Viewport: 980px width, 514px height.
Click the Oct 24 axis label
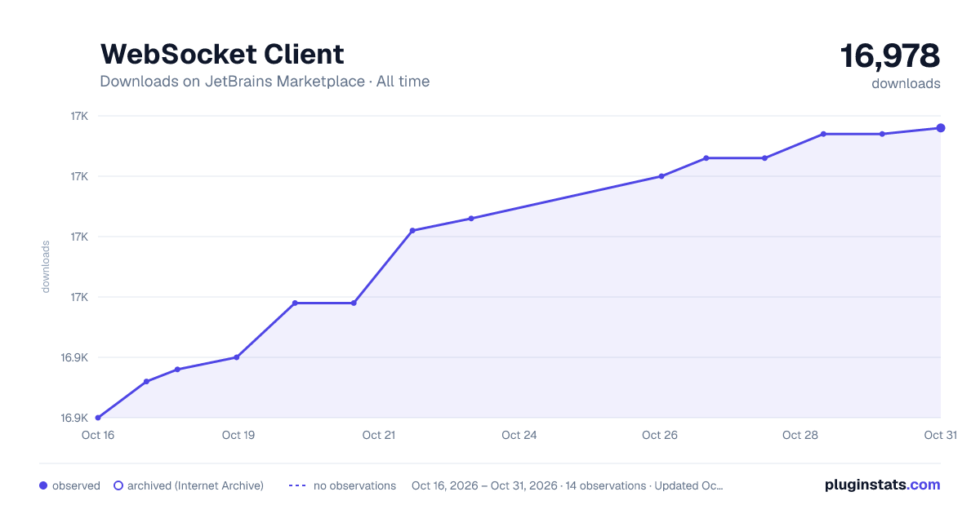(x=519, y=435)
